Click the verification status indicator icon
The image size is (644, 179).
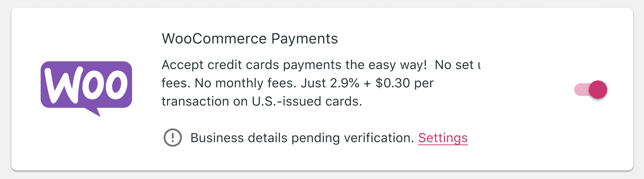[172, 138]
